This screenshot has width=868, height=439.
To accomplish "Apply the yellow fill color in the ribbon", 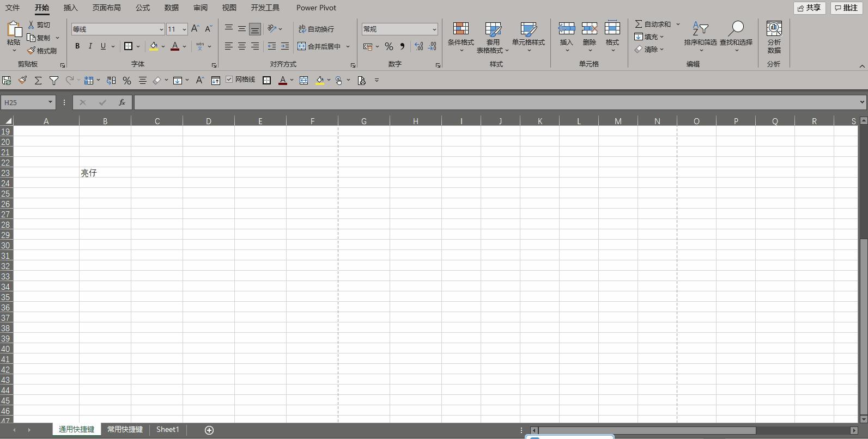I will click(154, 46).
